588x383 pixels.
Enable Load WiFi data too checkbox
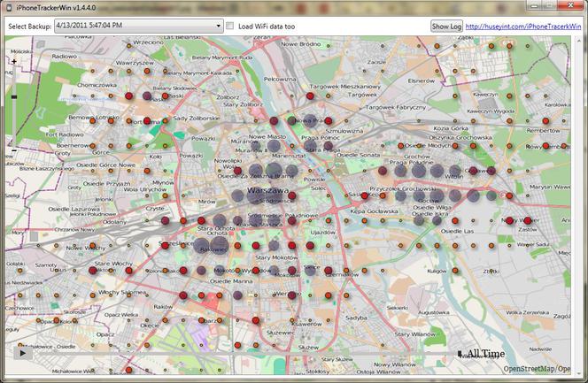tap(230, 26)
